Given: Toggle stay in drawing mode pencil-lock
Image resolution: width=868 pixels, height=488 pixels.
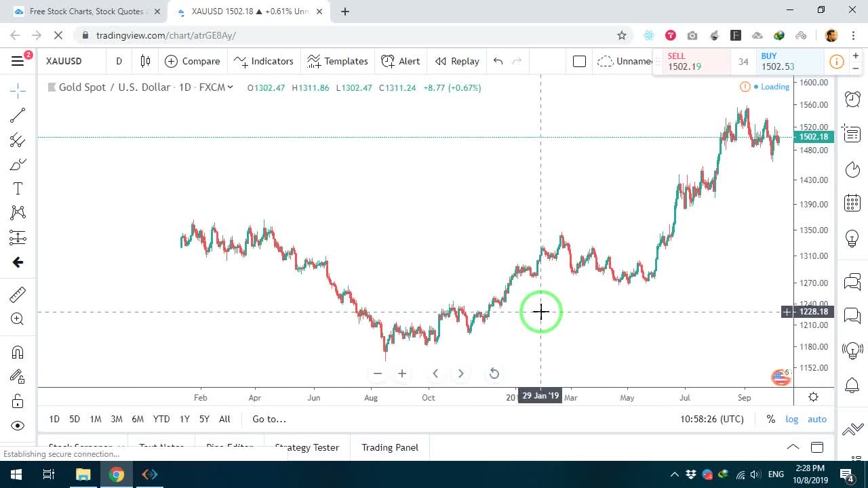Looking at the screenshot, I should point(18,376).
